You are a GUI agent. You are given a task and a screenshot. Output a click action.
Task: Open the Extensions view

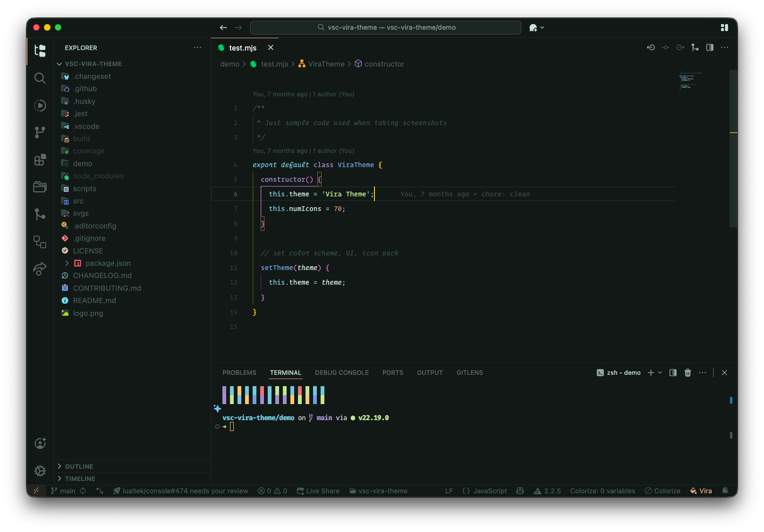click(40, 160)
